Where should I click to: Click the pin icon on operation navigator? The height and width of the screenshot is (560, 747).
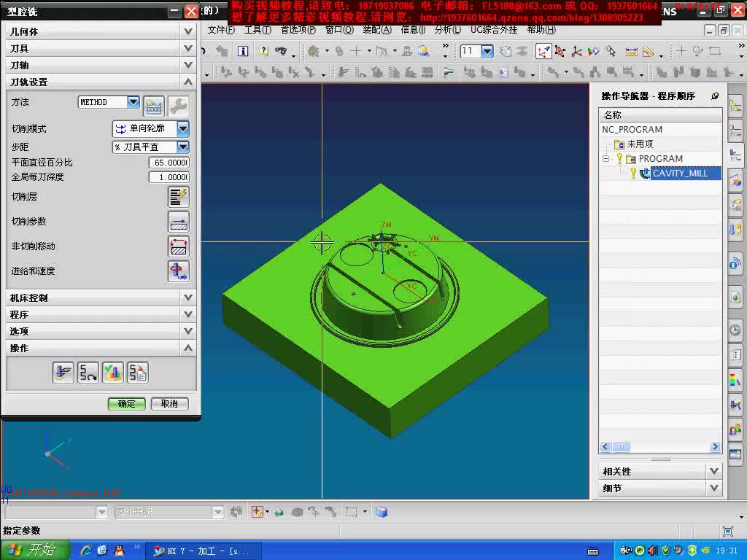click(x=715, y=96)
